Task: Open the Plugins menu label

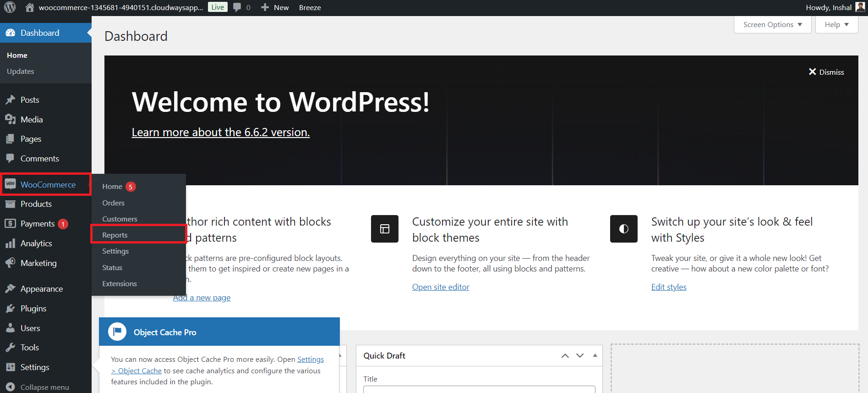Action: tap(33, 309)
